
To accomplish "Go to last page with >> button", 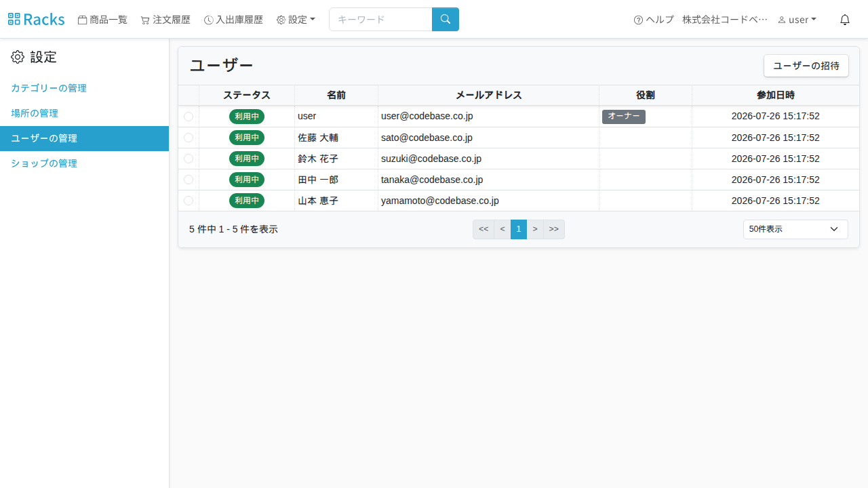I will pyautogui.click(x=554, y=229).
